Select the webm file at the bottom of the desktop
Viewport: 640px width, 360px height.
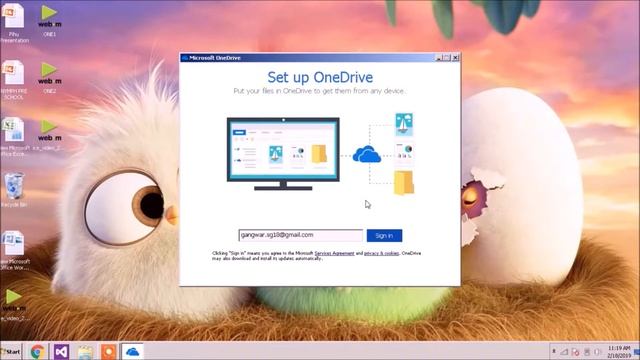[14, 305]
